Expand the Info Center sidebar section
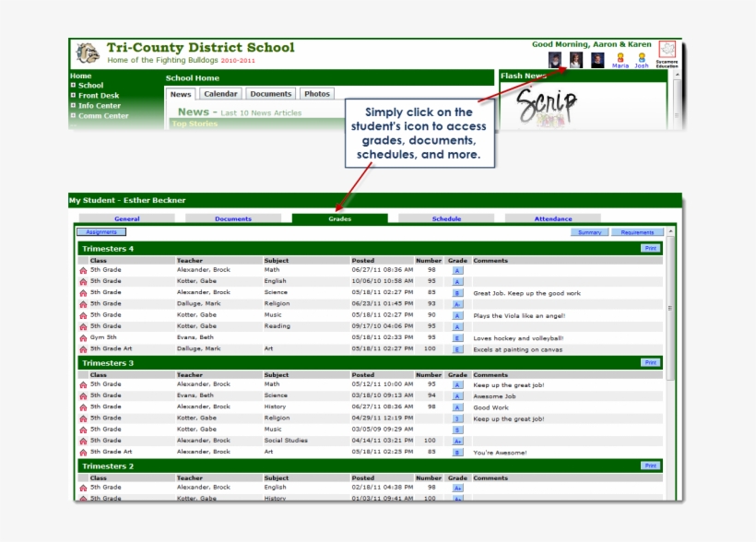The height and width of the screenshot is (542, 756). tap(73, 106)
